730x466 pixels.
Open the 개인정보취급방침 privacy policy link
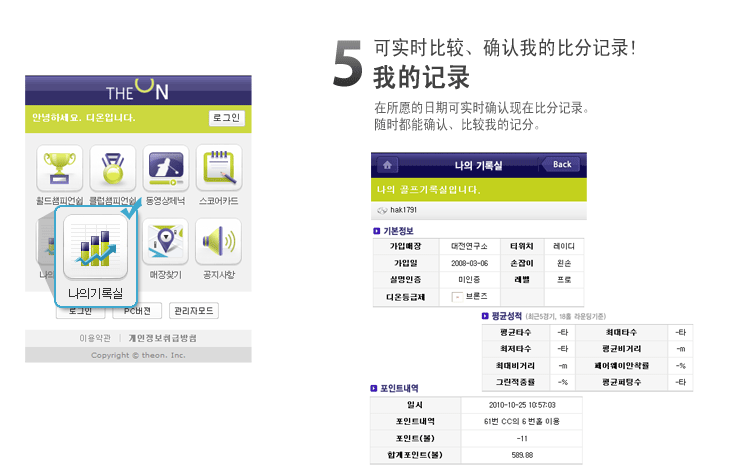point(162,338)
